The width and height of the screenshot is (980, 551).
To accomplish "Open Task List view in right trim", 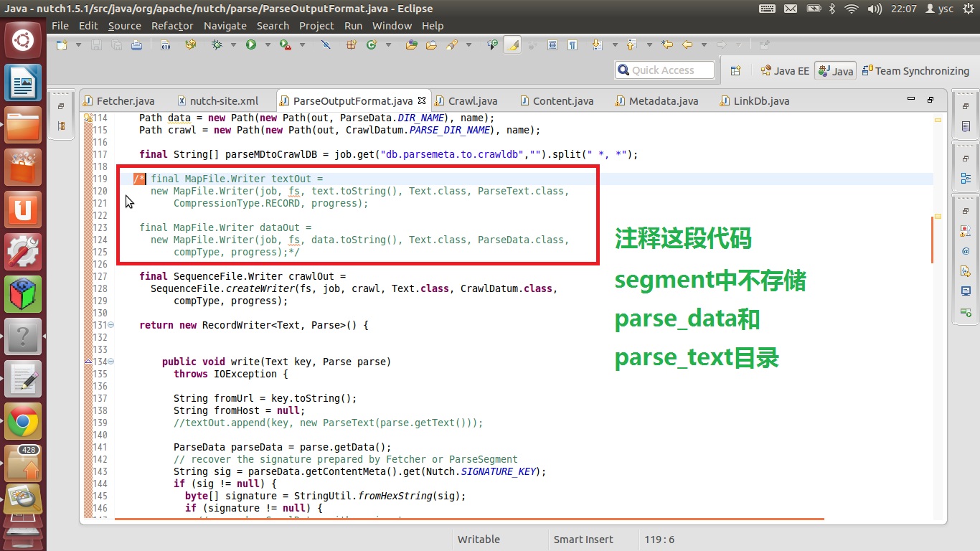I will click(966, 126).
